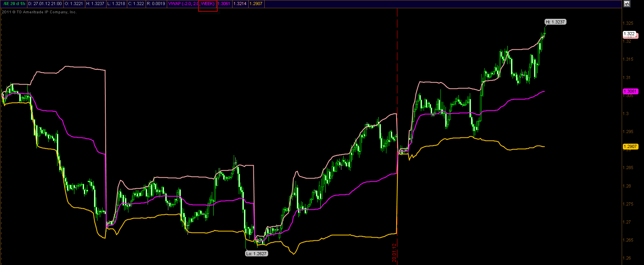Screen dimensions: 644x265
Task: Click the 1.26 price axis label
Action: point(627,258)
